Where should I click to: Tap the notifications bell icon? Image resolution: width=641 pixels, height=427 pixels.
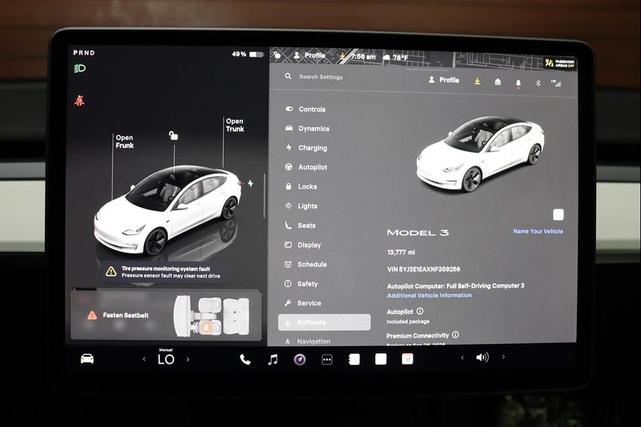click(x=518, y=83)
